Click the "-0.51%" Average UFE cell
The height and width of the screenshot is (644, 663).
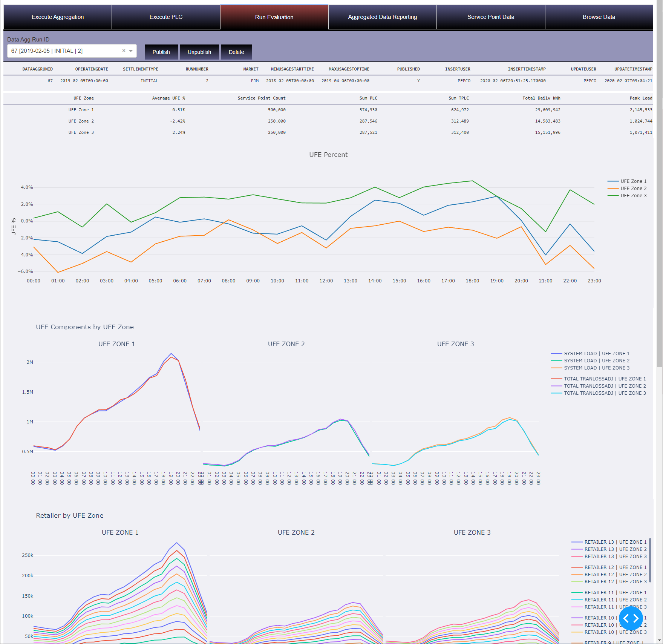pyautogui.click(x=178, y=110)
